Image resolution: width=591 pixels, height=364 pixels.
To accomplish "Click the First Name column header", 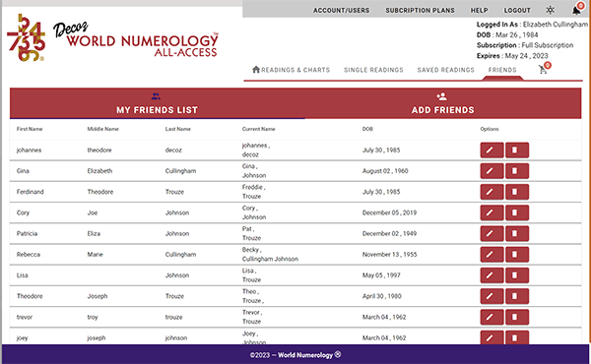I will pyautogui.click(x=30, y=129).
